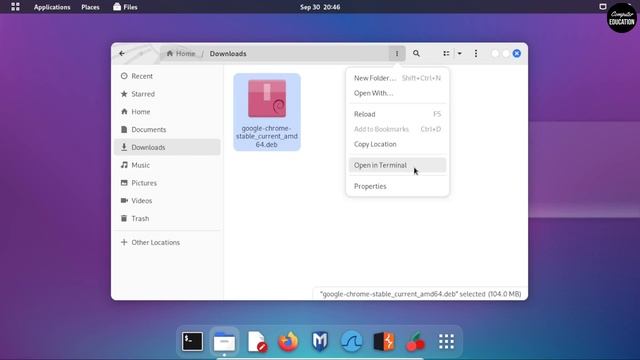
Task: Launch Firefox from the dock
Action: (x=288, y=341)
